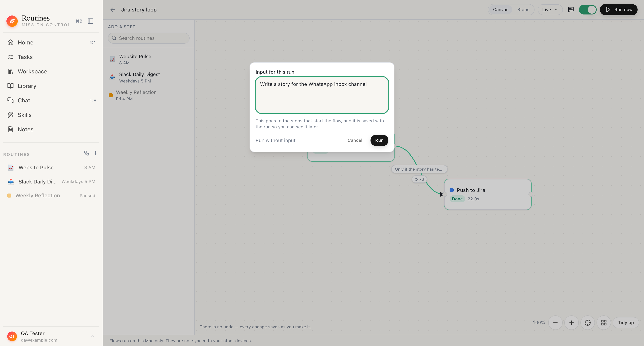
Task: Click the x3 retry loop badge
Action: point(419,179)
